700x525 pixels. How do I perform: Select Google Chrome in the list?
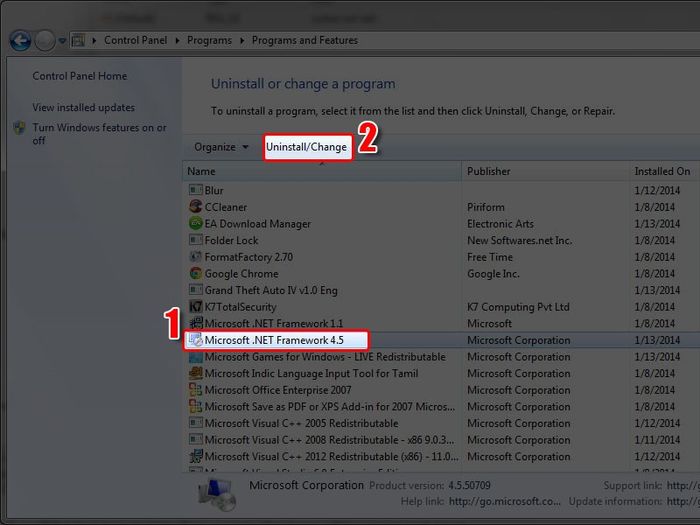[242, 274]
